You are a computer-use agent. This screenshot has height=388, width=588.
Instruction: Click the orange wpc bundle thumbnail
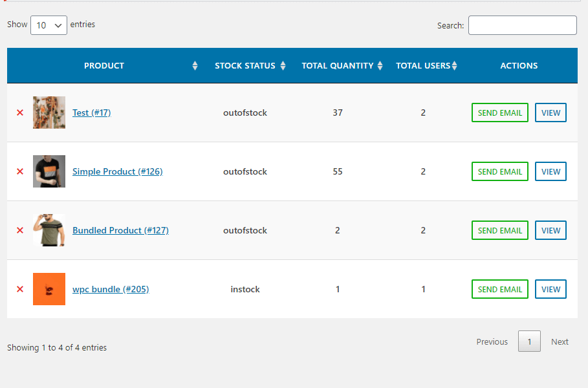click(49, 289)
